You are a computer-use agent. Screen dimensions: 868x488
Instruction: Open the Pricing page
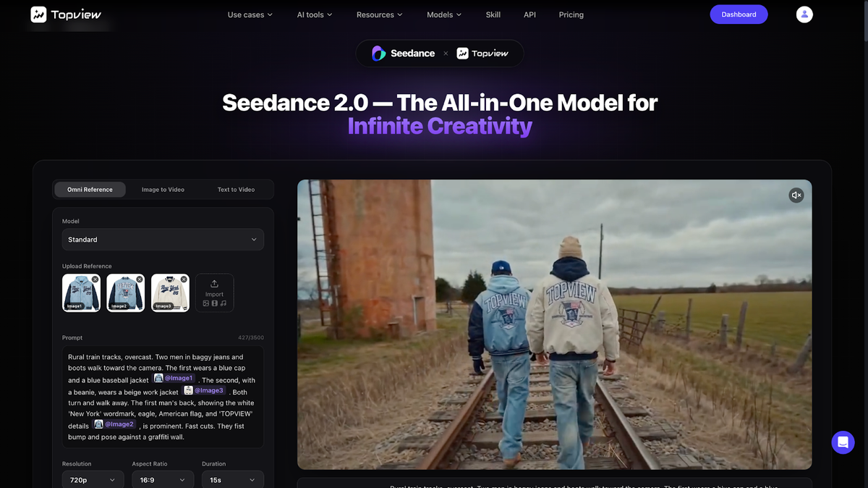pyautogui.click(x=571, y=14)
